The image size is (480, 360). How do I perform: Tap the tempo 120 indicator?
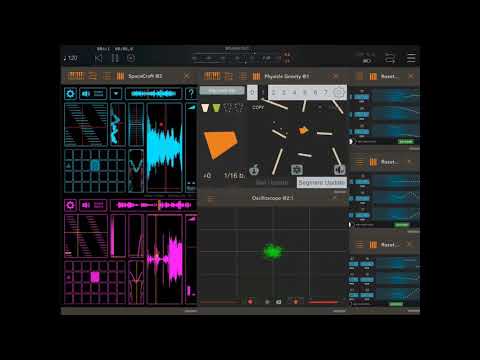(x=71, y=58)
